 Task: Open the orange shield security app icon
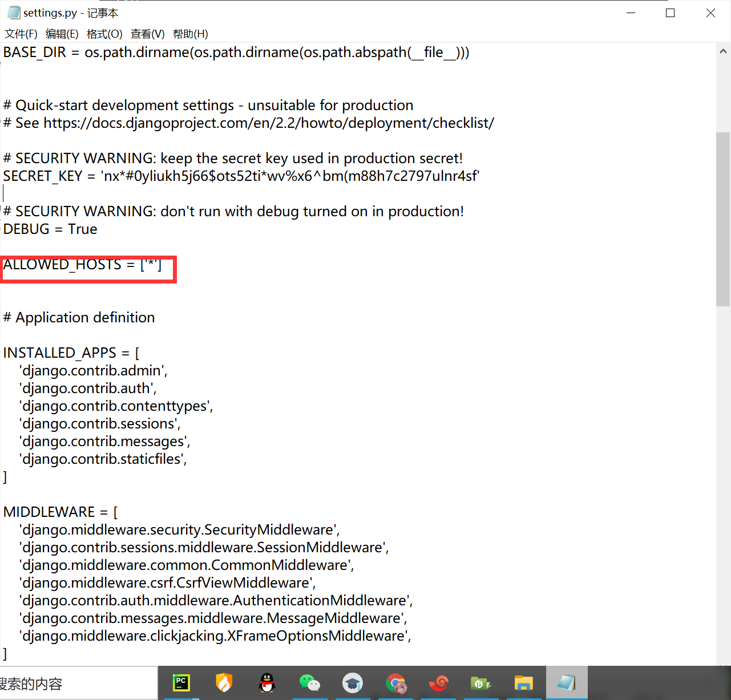pyautogui.click(x=224, y=683)
